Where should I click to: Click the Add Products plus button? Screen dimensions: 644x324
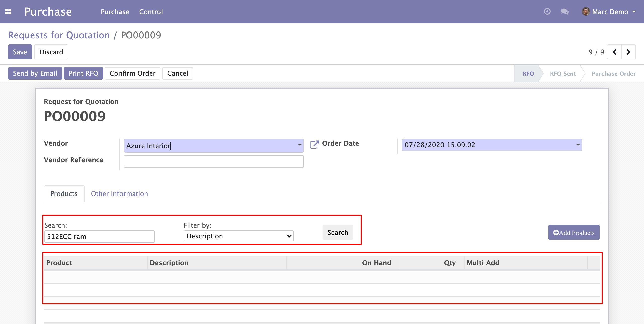pos(574,232)
